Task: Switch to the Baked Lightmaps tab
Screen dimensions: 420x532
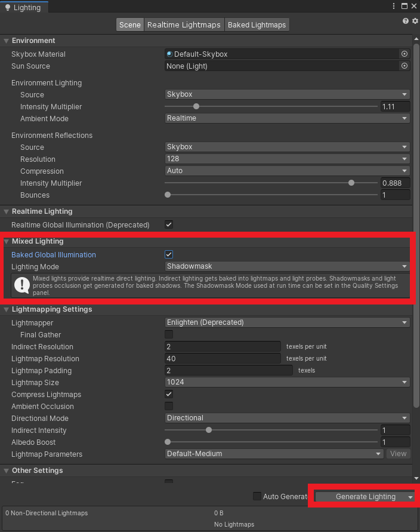Action: 257,24
